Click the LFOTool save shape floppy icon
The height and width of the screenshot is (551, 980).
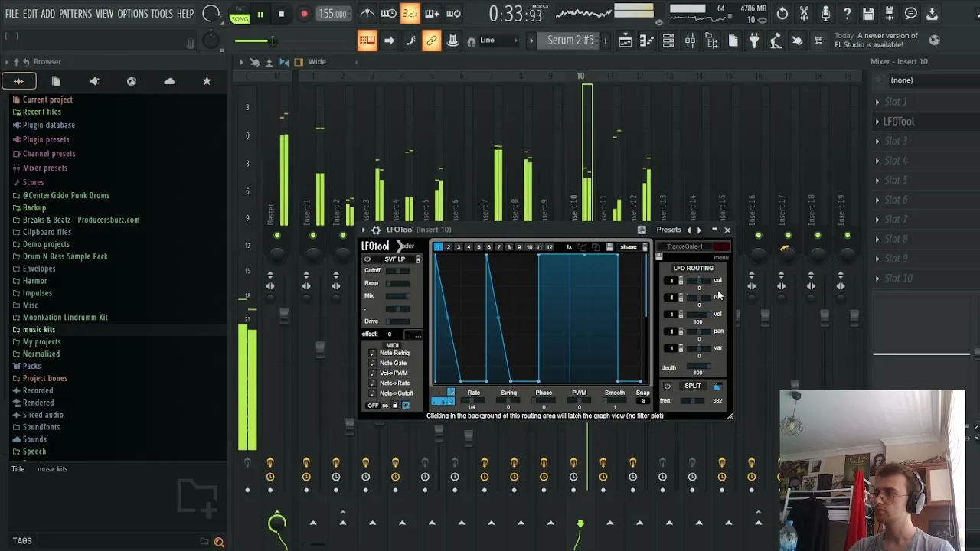coord(609,247)
